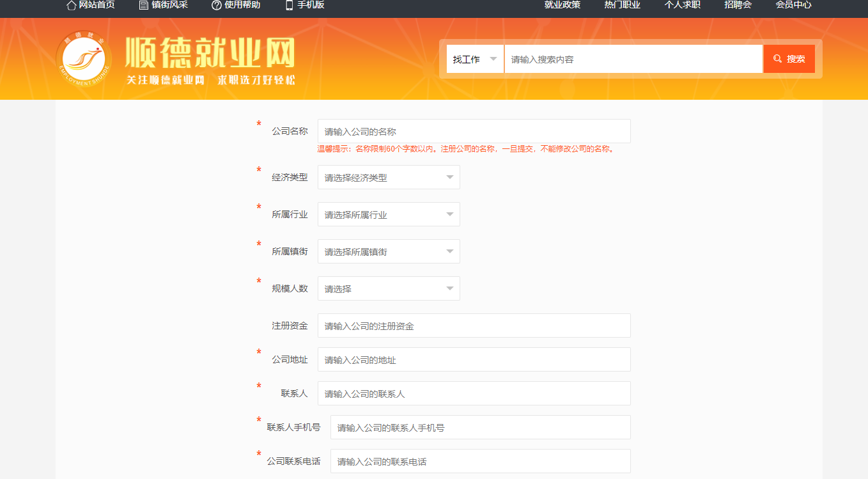Open the 就业政策 menu item
The width and height of the screenshot is (868, 479).
[x=562, y=5]
